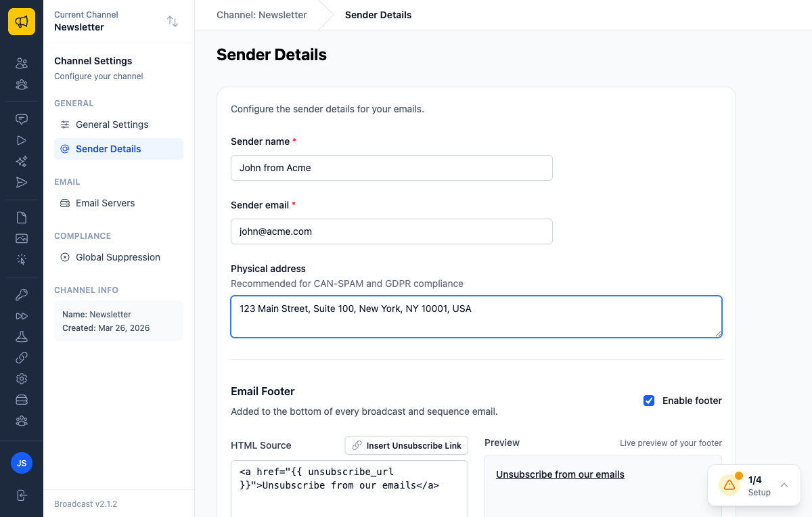The width and height of the screenshot is (812, 517).
Task: Click the Name: Newsletter info text
Action: pos(97,315)
